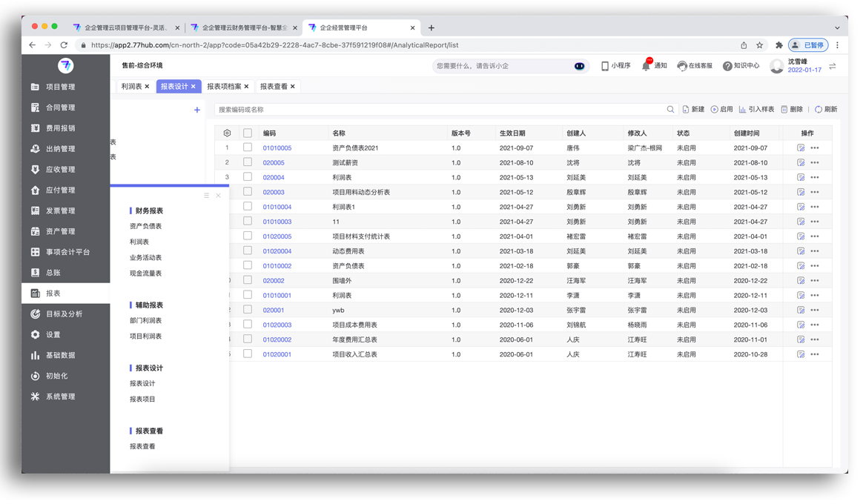The image size is (866, 504).
Task: Go to 费用报销 module
Action: click(x=61, y=128)
